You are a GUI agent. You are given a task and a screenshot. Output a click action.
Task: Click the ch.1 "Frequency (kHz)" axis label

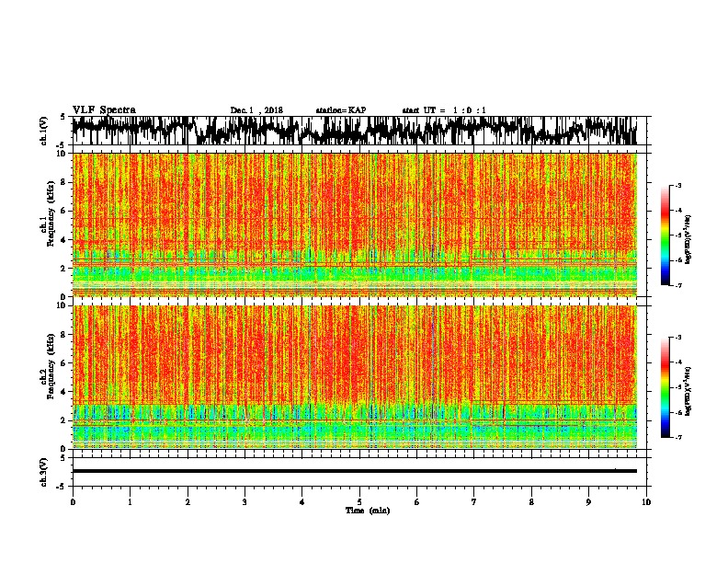point(51,213)
